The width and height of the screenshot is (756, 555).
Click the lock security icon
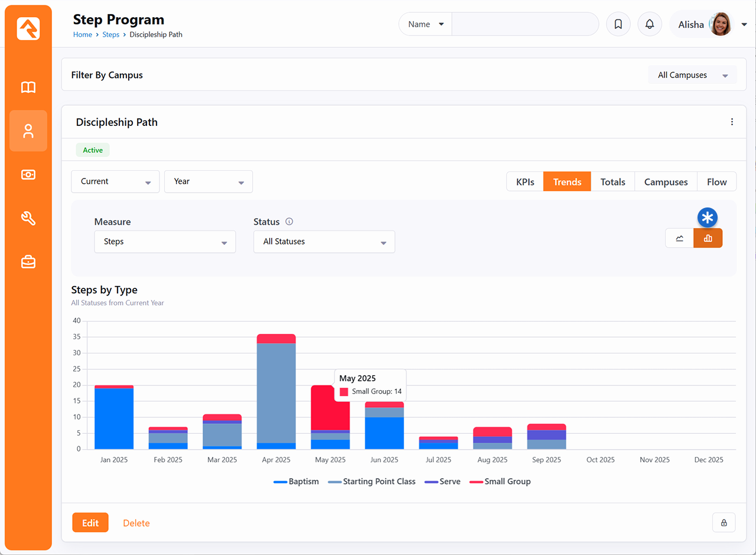pos(724,522)
